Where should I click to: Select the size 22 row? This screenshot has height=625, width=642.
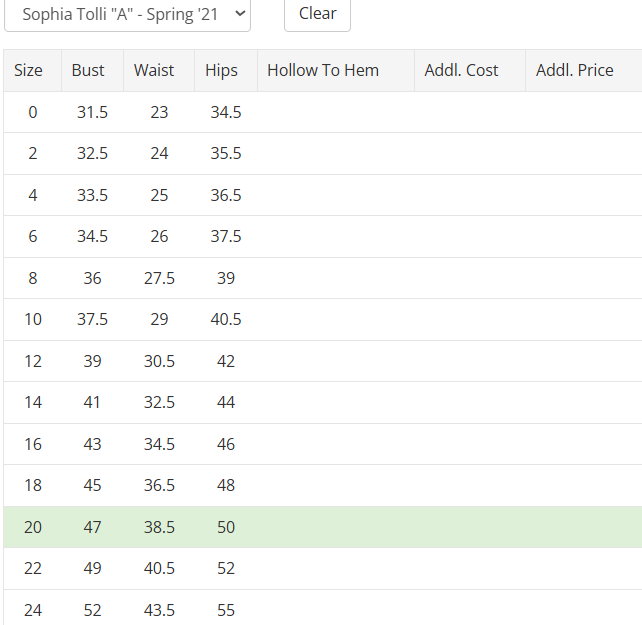[320, 568]
